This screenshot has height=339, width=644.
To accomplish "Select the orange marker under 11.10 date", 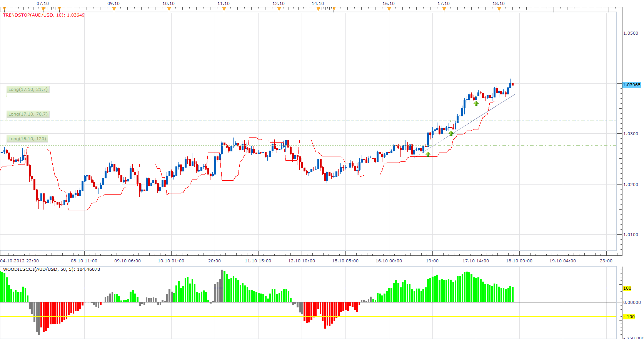I will (224, 10).
